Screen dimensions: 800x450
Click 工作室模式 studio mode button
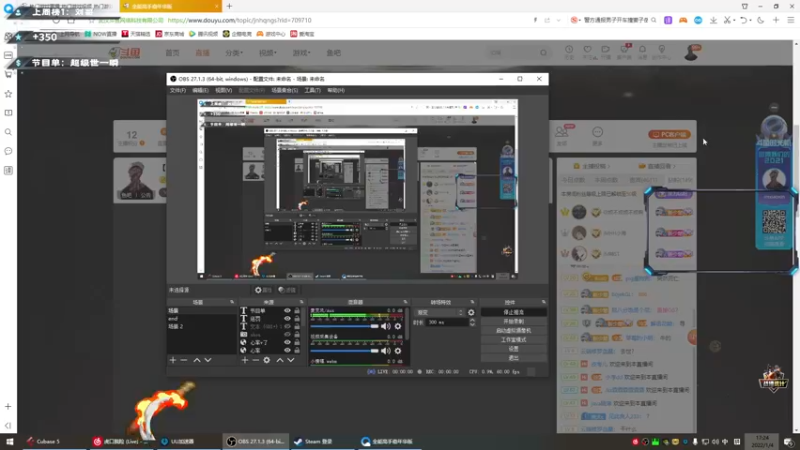pyautogui.click(x=513, y=340)
